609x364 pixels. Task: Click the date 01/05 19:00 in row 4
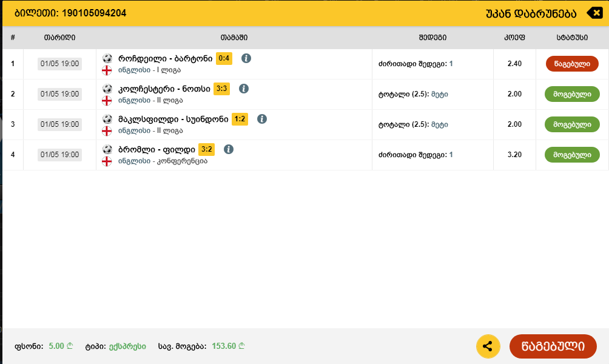tap(59, 155)
